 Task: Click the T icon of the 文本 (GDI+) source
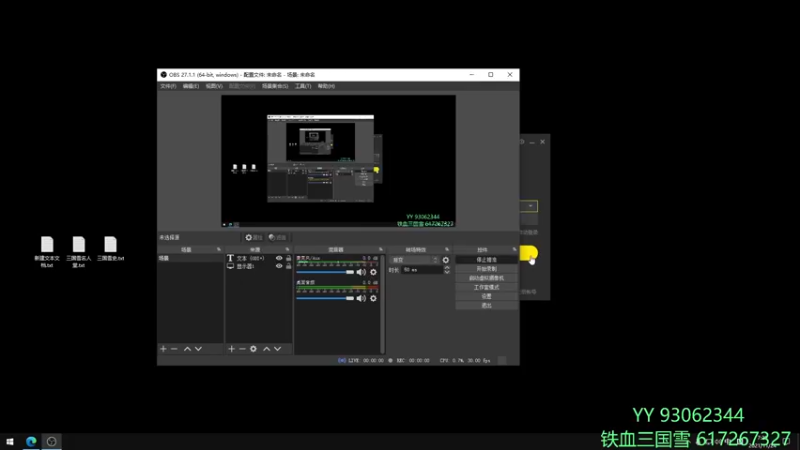coord(230,258)
